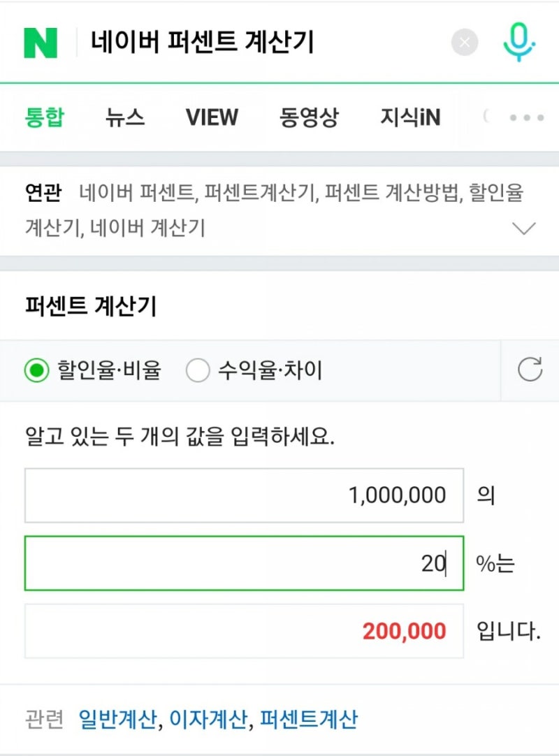Viewport: 559px width, 756px height.
Task: Focus the percent field showing 20
Action: coord(244,563)
